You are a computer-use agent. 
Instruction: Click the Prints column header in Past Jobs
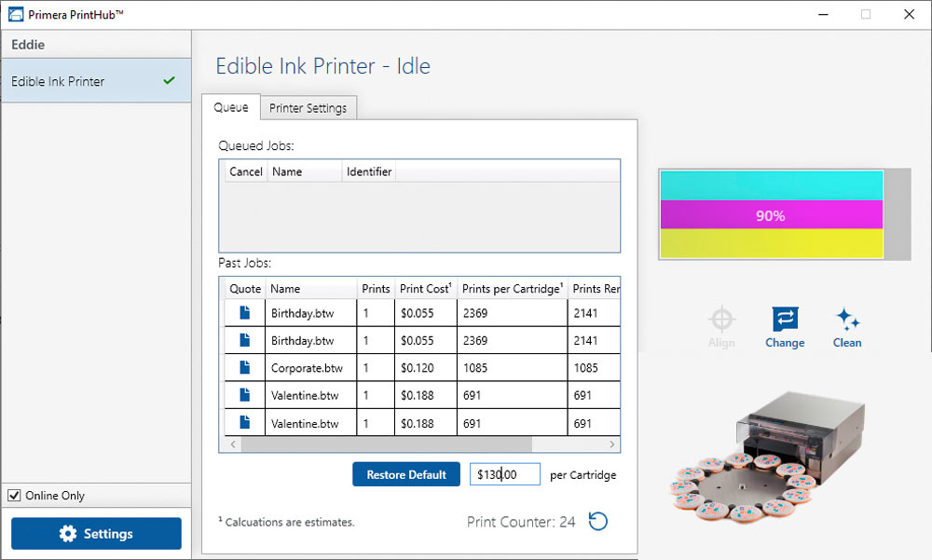(x=376, y=289)
